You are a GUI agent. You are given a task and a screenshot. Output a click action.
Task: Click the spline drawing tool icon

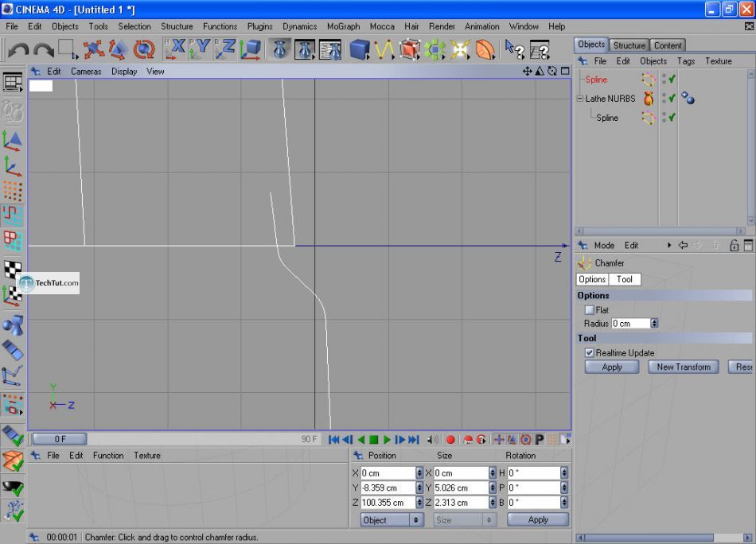384,50
